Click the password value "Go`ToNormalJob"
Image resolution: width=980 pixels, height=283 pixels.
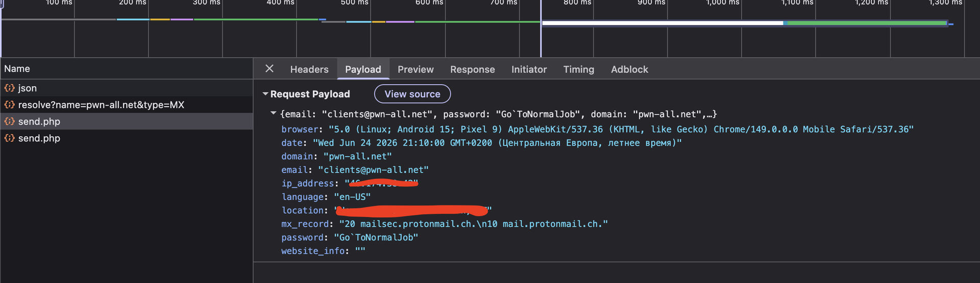coord(376,238)
